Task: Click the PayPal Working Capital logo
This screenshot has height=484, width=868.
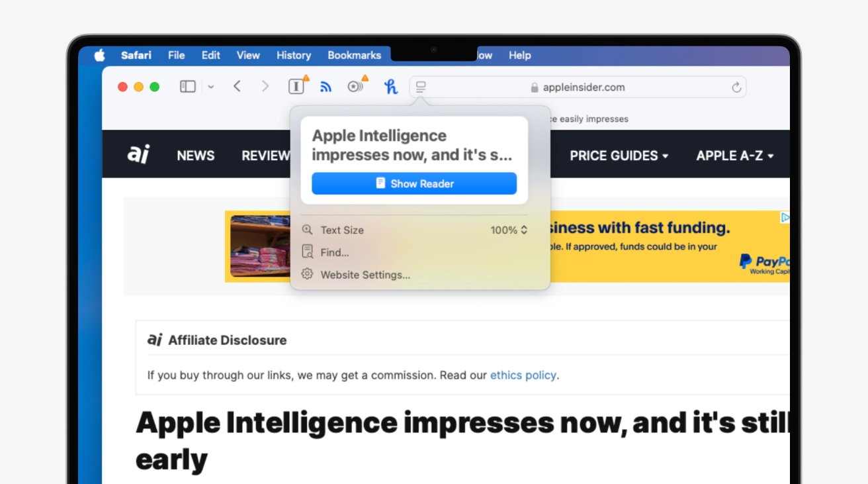Action: (x=765, y=264)
